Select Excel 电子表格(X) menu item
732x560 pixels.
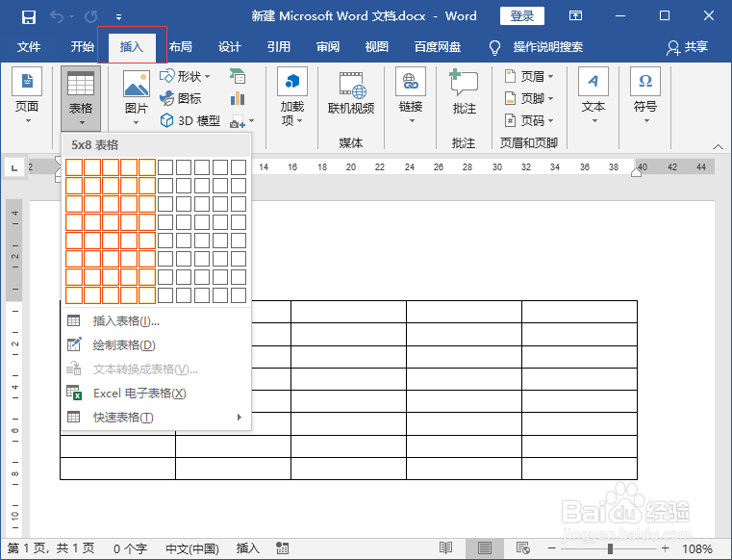157,394
